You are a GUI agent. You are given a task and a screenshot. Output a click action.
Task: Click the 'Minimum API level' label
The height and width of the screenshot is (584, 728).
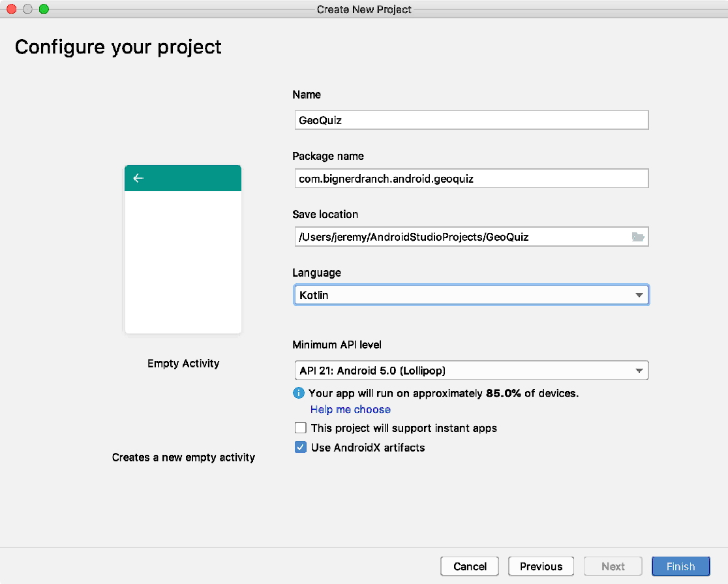[337, 345]
